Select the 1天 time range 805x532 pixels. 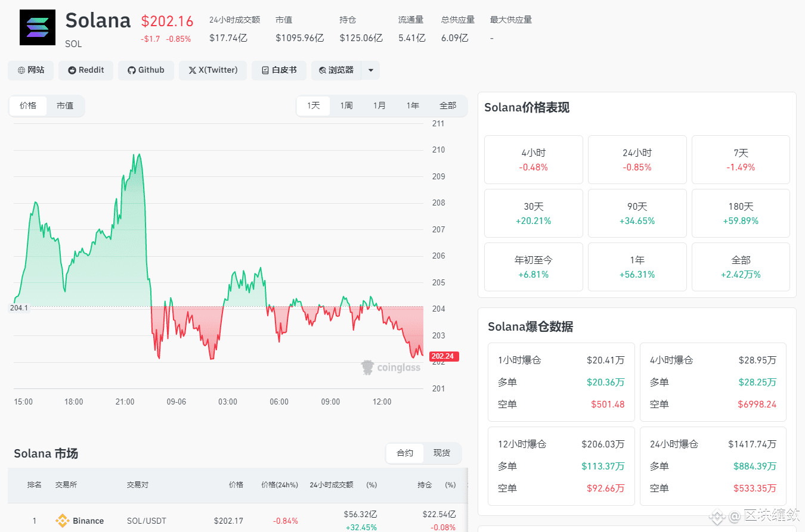coord(313,105)
